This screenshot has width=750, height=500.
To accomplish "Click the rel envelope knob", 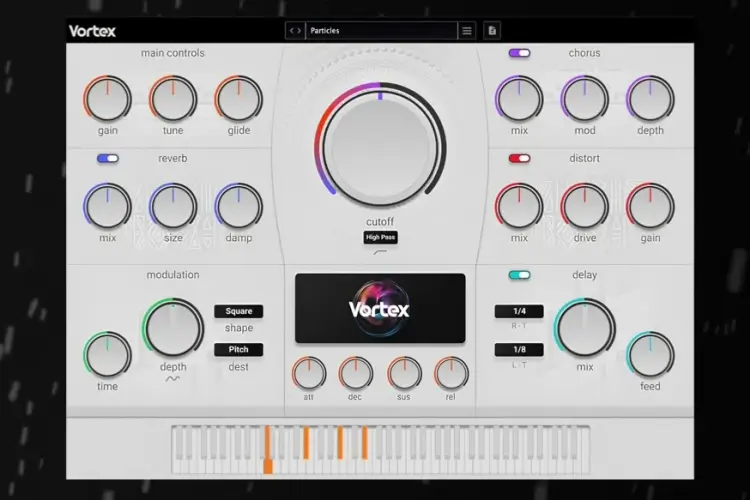I will click(x=451, y=373).
